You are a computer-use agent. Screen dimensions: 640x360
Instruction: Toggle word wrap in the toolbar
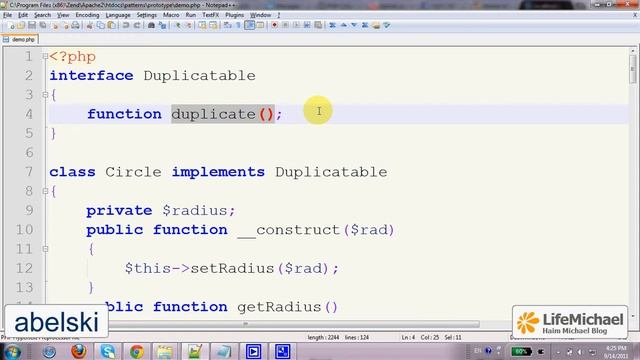pyautogui.click(x=227, y=25)
